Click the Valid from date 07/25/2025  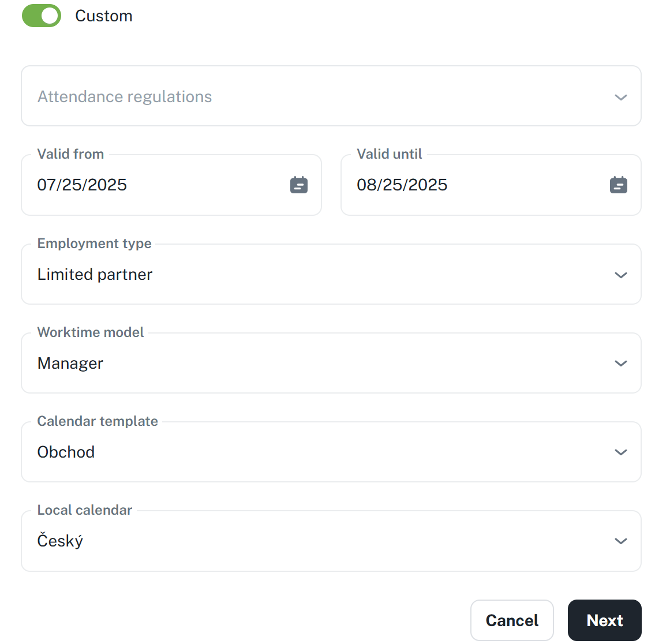(x=82, y=185)
